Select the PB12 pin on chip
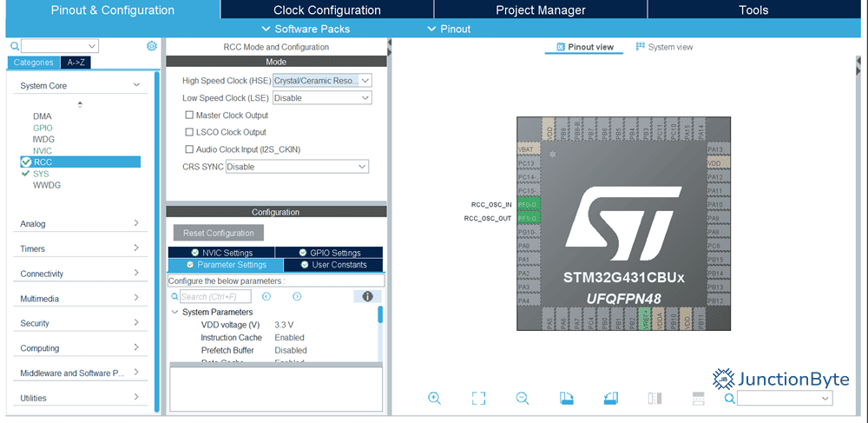The width and height of the screenshot is (868, 423). (x=719, y=300)
